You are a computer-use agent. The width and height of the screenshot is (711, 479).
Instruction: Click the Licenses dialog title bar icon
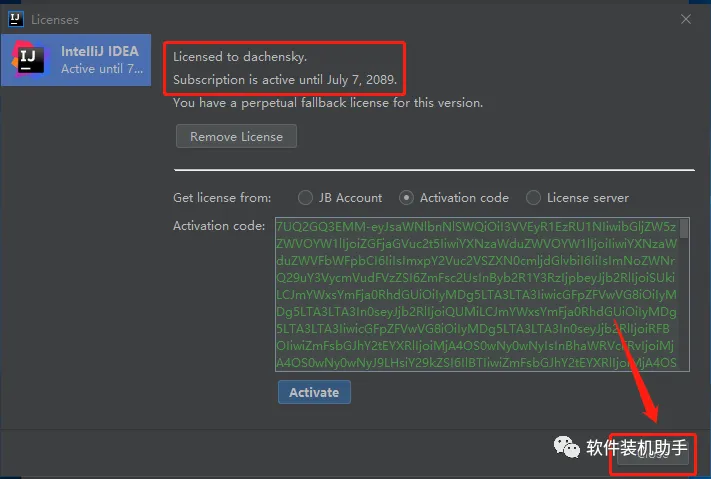(16, 20)
